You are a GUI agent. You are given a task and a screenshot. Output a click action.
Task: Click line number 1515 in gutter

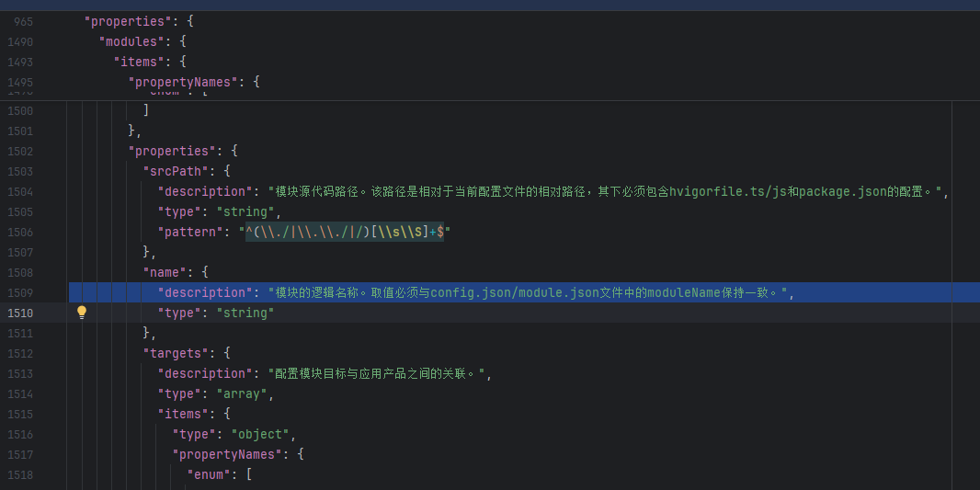20,414
